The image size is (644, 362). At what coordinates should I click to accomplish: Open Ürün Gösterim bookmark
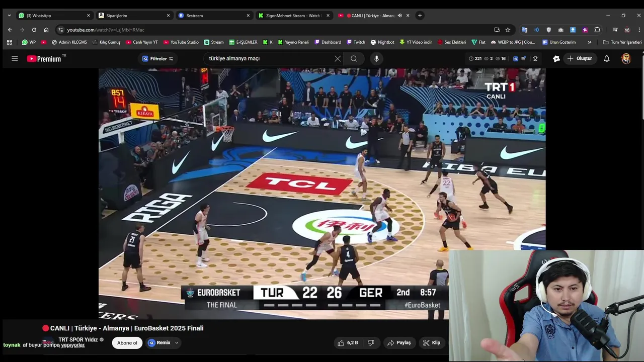point(559,42)
